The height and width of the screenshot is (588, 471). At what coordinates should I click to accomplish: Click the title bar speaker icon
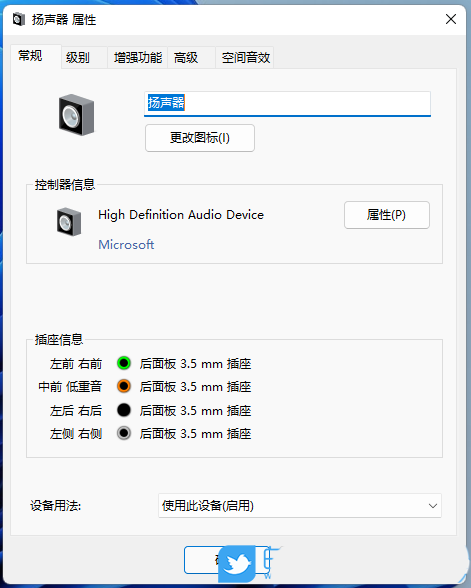click(x=18, y=19)
